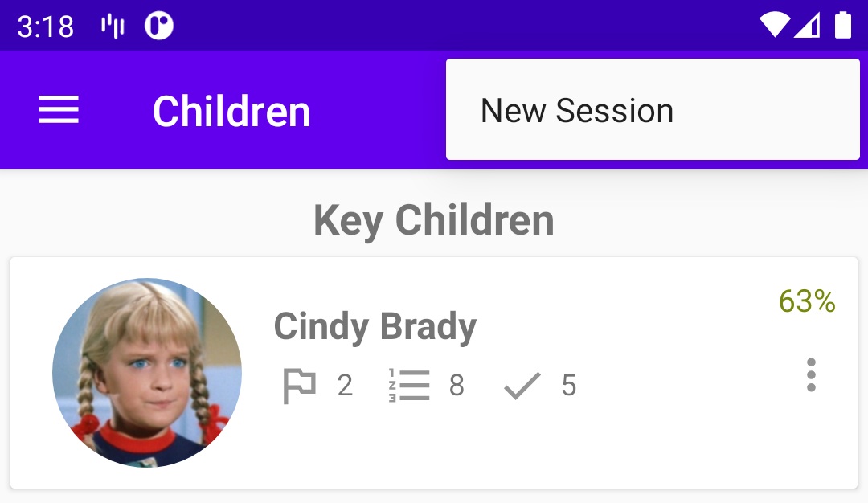The width and height of the screenshot is (868, 503).
Task: Tap the flag count number 2
Action: 345,386
